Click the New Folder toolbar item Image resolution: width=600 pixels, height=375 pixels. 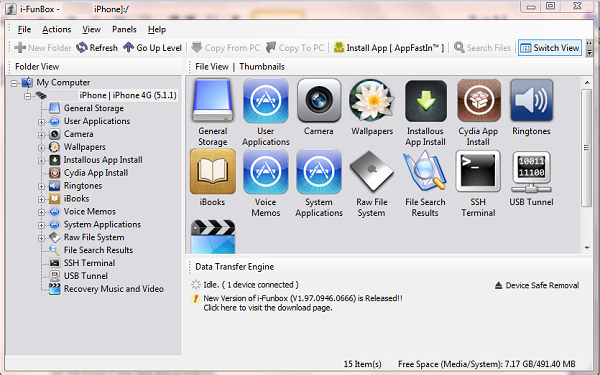[42, 48]
